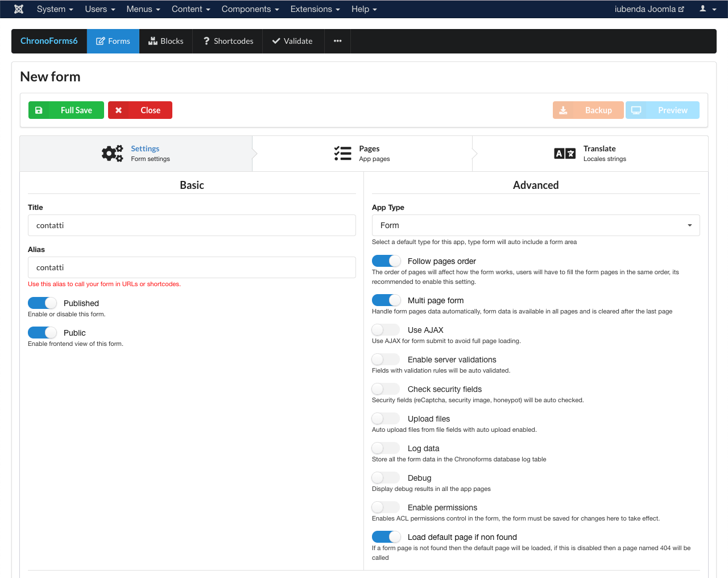Click the Translate locales icon
This screenshot has height=578, width=728.
(x=565, y=153)
